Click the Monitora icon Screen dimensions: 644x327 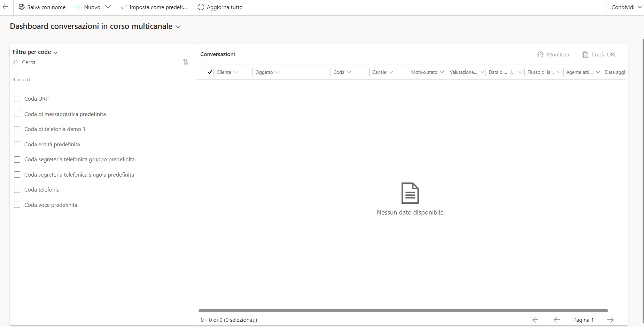coord(541,54)
